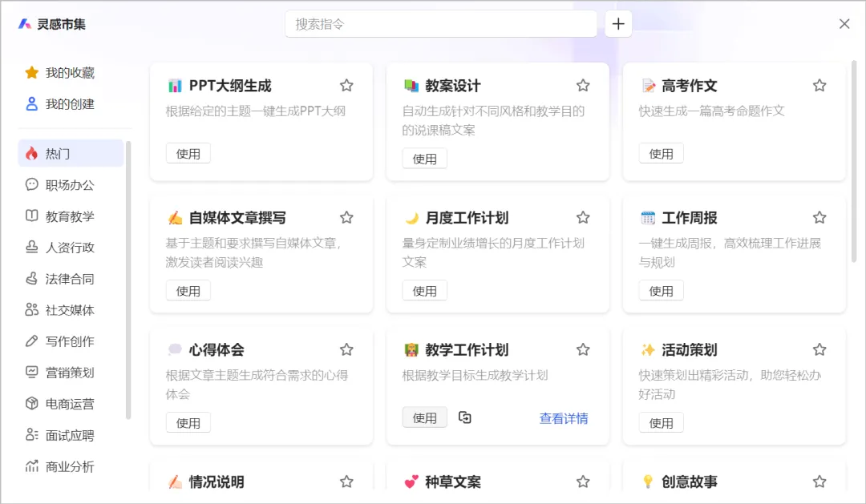Click 使用 on the 工作周报 card
The width and height of the screenshot is (866, 504).
click(x=661, y=290)
